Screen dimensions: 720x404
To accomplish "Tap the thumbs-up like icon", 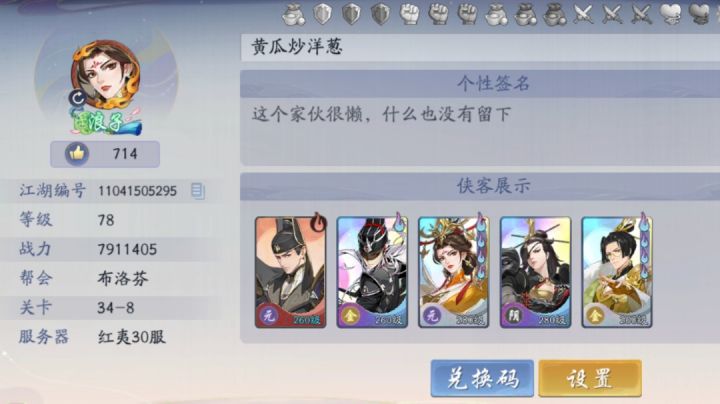I will coord(77,154).
